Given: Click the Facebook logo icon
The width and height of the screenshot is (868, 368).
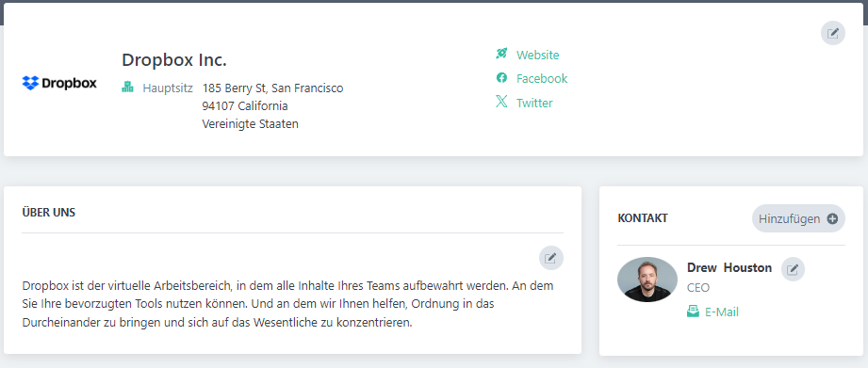Looking at the screenshot, I should point(501,78).
